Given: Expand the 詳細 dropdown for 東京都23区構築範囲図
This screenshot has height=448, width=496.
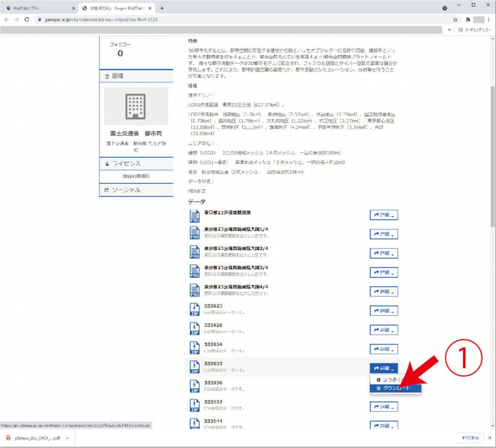Looking at the screenshot, I should 384,215.
